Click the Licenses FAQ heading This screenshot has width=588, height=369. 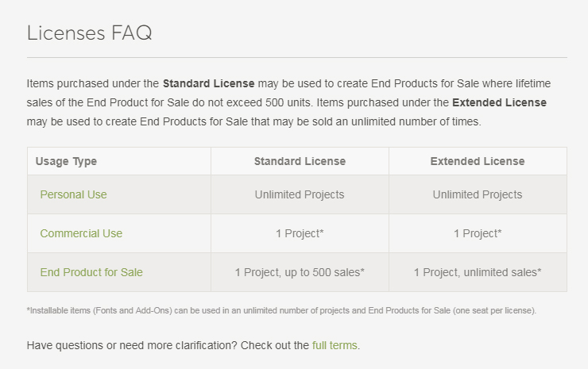[89, 33]
